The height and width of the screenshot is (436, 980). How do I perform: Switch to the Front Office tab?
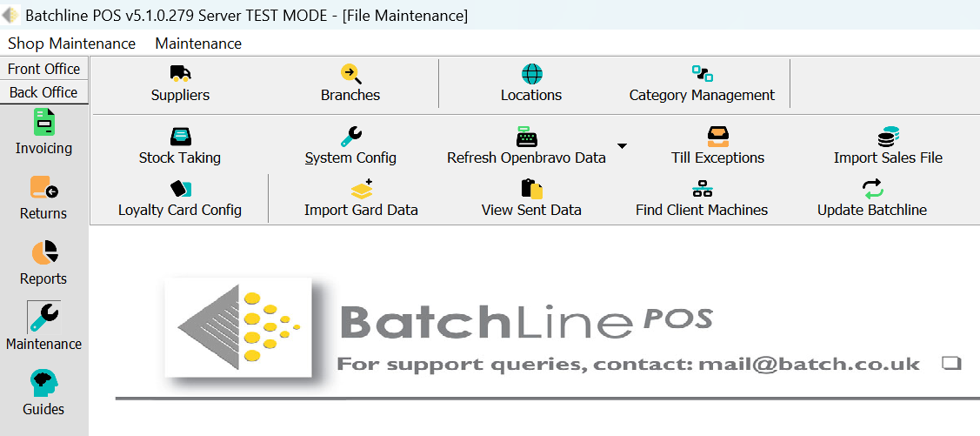click(x=43, y=69)
